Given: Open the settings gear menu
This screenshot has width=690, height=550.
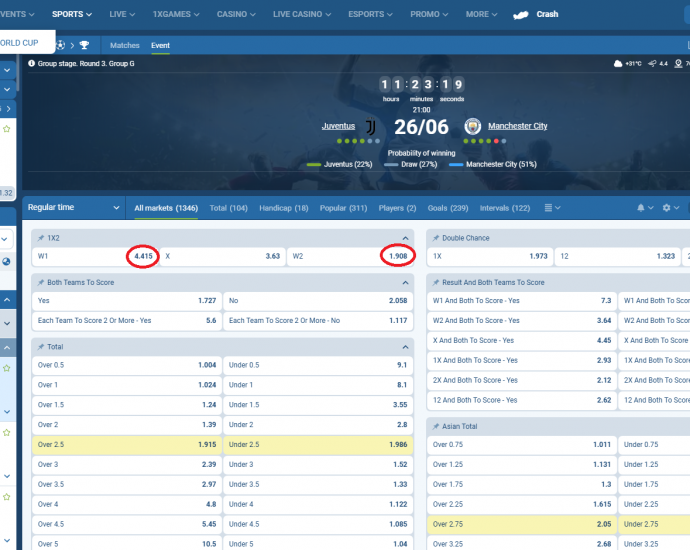Looking at the screenshot, I should click(x=671, y=208).
